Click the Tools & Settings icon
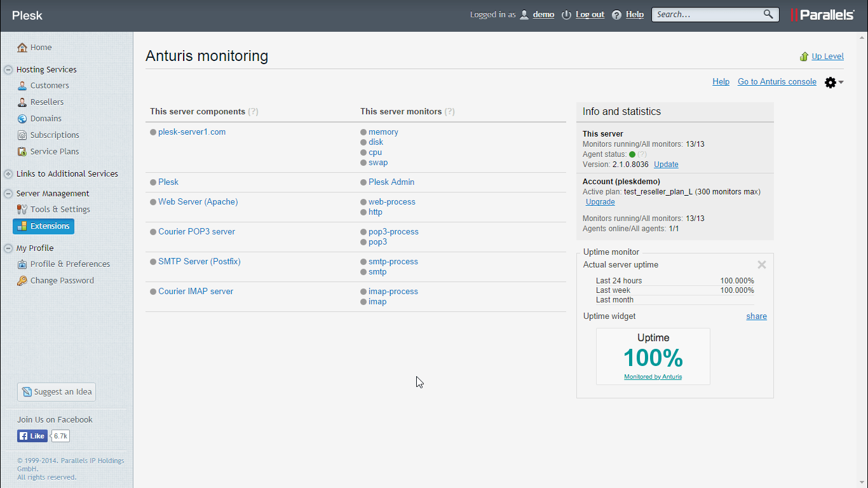The image size is (868, 488). pos(22,210)
